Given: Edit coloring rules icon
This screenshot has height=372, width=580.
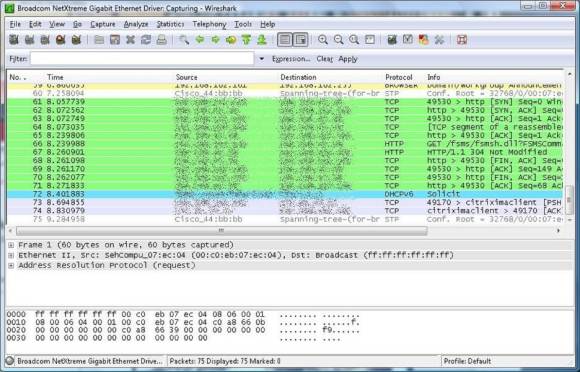Looking at the screenshot, I should click(423, 40).
